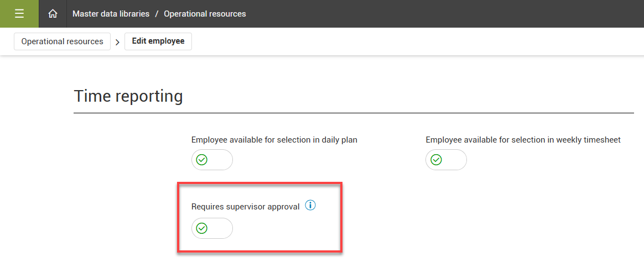Click the chevron between breadcrumb buttons
This screenshot has width=644, height=278.
pos(117,42)
